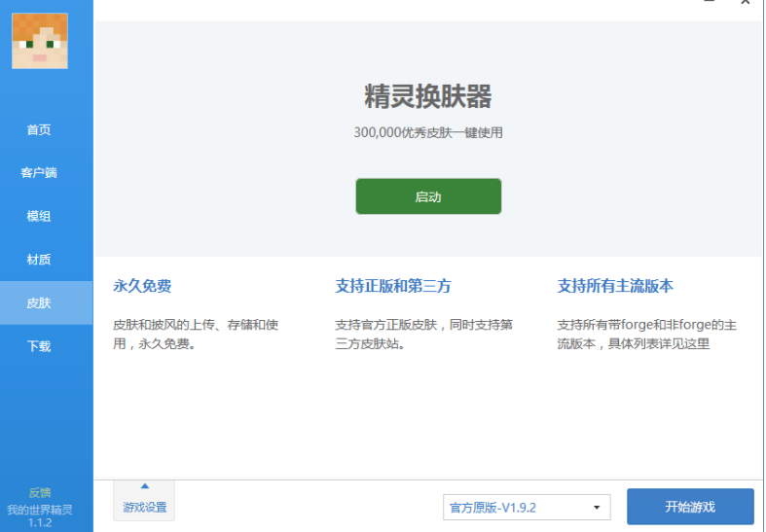The height and width of the screenshot is (532, 766).
Task: Click the 支持正版和第三方 heading
Action: point(393,286)
